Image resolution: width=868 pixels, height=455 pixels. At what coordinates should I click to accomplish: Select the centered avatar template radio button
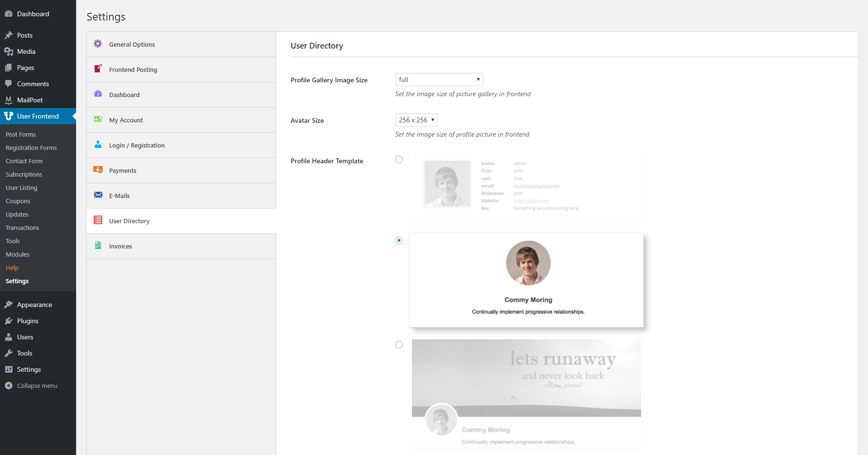(x=399, y=240)
